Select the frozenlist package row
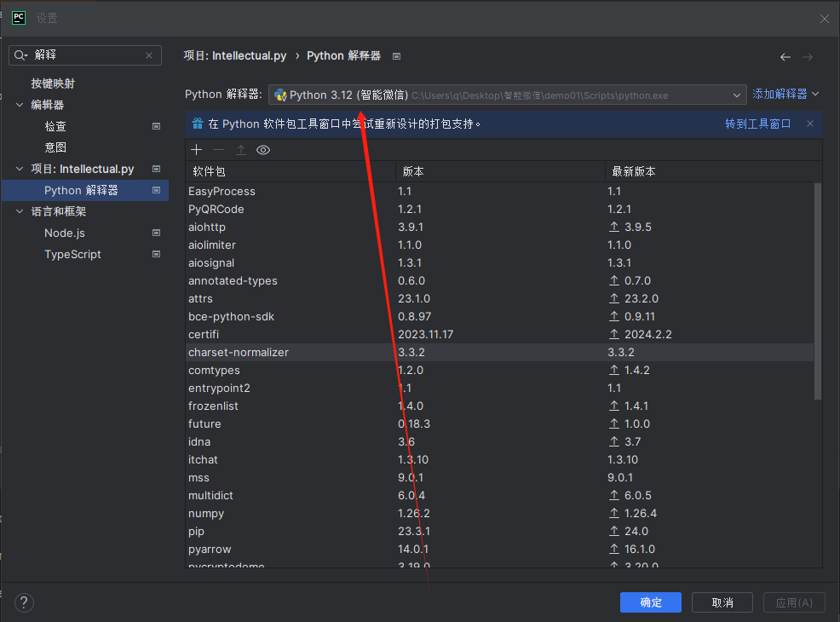The image size is (840, 622). point(500,406)
